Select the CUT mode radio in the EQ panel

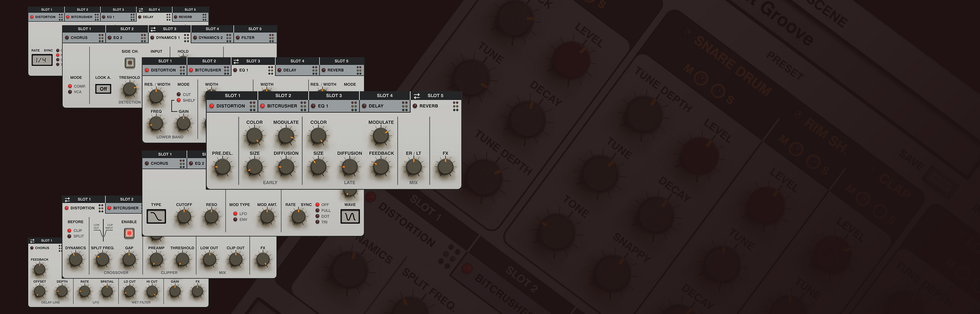(x=178, y=94)
